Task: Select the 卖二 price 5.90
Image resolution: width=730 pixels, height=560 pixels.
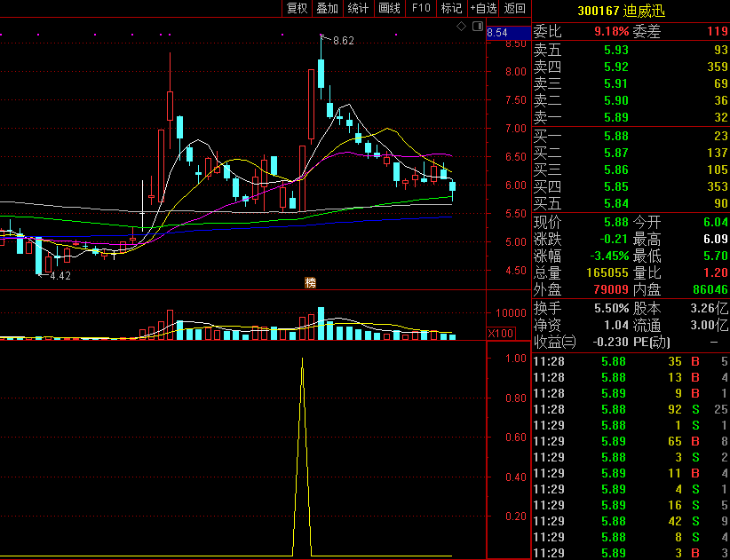Action: pos(616,100)
